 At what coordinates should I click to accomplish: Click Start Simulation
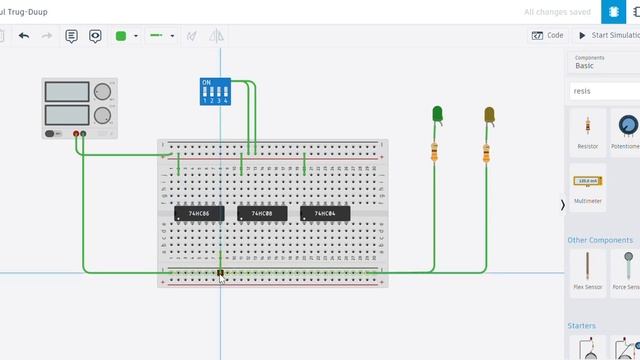(x=608, y=36)
